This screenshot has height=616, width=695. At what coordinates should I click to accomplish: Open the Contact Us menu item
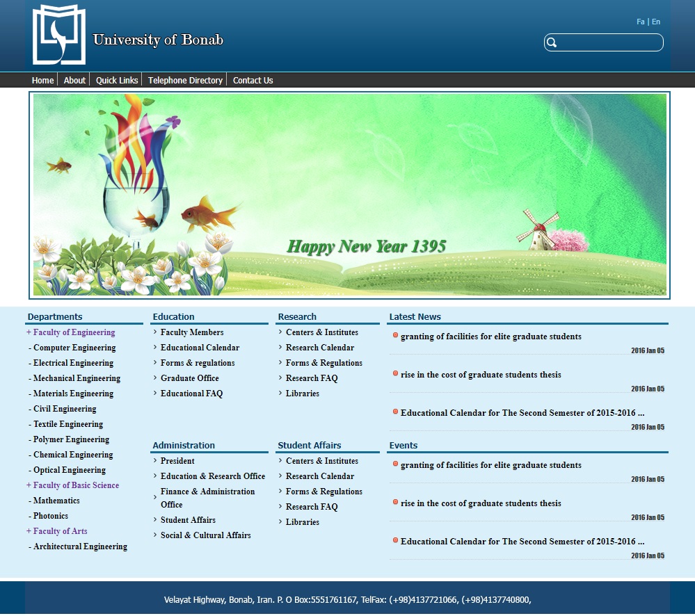(253, 80)
